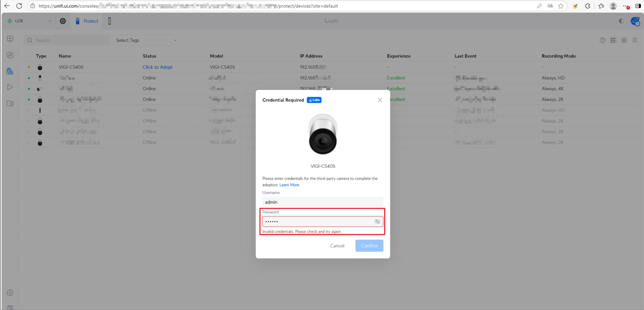Open the Learn More link
The height and width of the screenshot is (310, 644).
coord(289,185)
